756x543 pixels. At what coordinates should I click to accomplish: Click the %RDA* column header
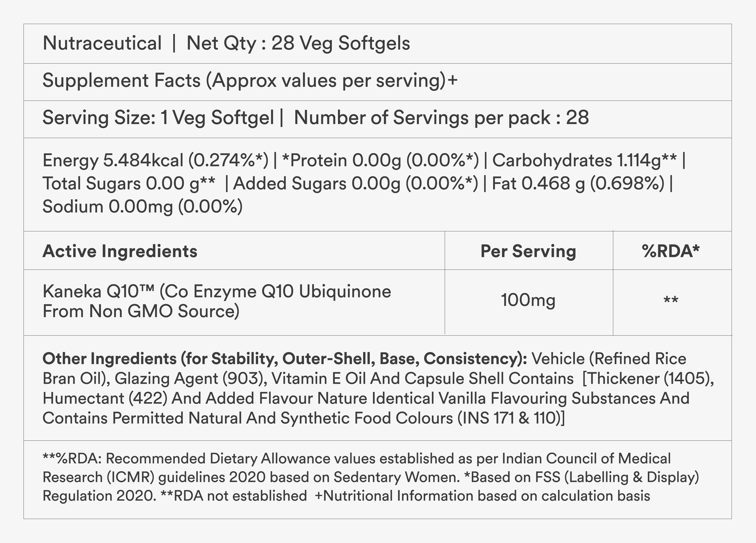[671, 251]
